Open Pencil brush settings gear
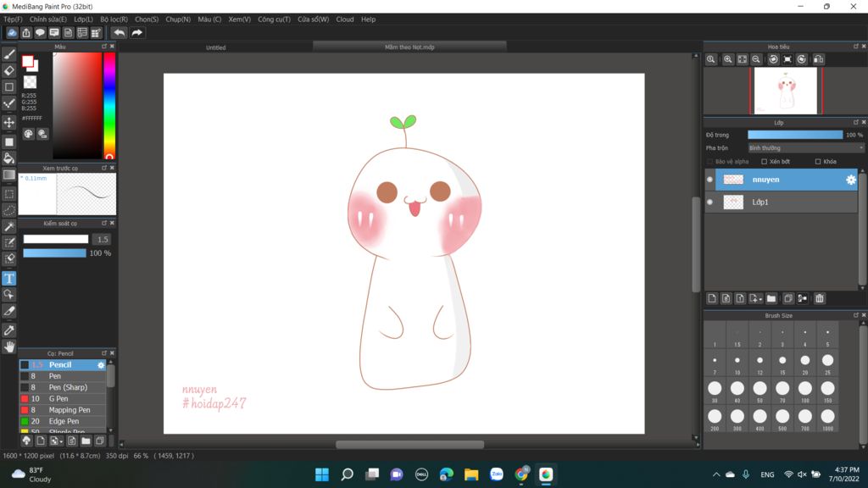Viewport: 868px width, 488px height. coord(101,365)
